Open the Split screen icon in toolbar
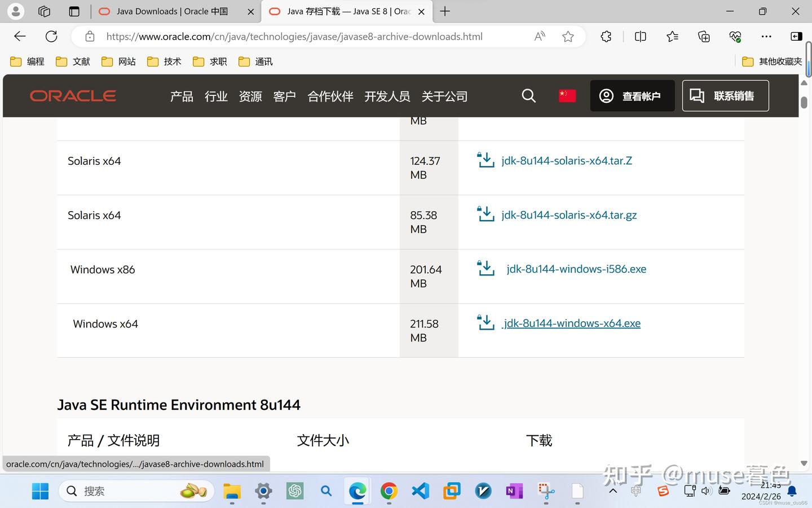Screen dimensions: 812x508 tap(640, 36)
